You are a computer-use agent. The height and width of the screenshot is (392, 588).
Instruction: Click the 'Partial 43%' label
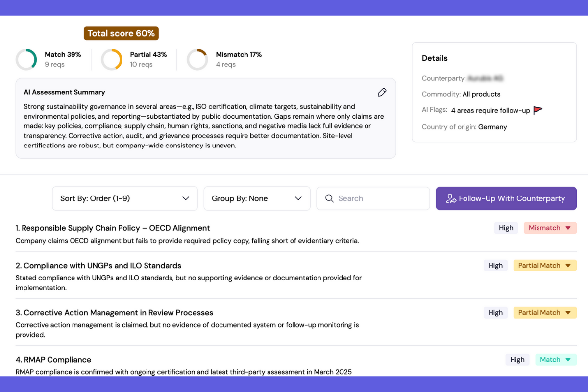click(x=148, y=54)
